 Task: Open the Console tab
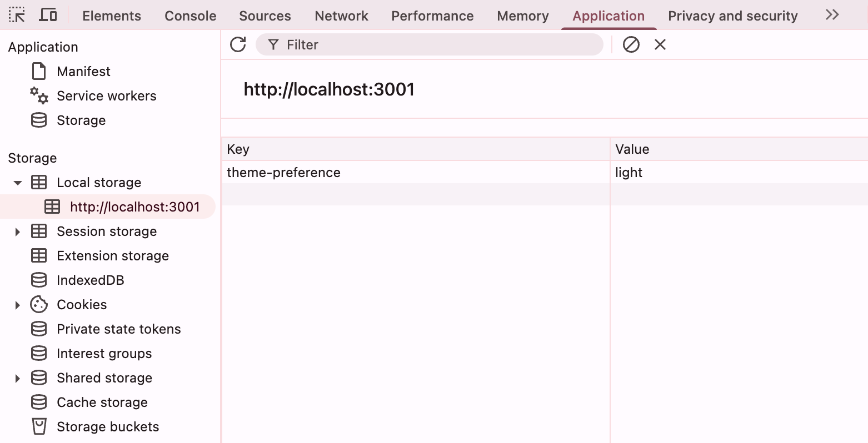[x=190, y=16]
